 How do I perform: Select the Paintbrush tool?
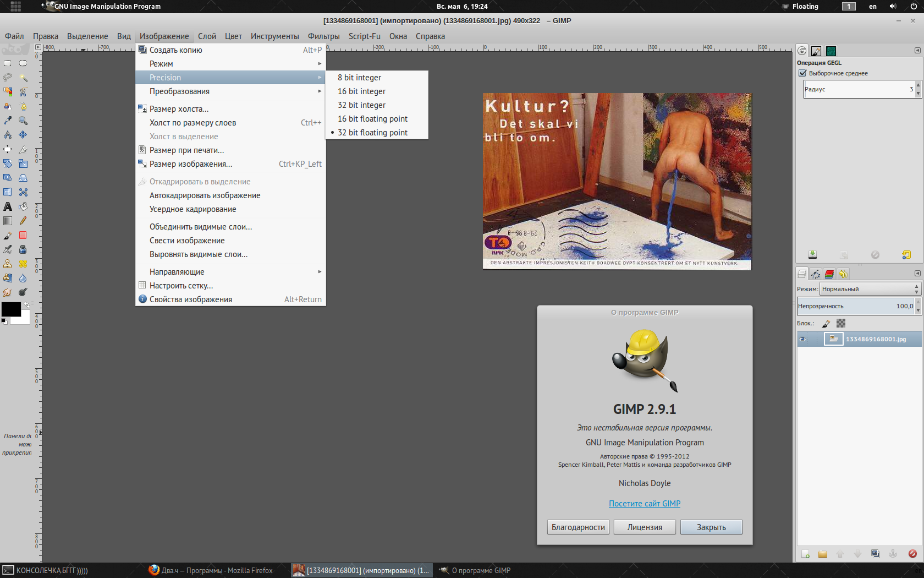pos(8,235)
